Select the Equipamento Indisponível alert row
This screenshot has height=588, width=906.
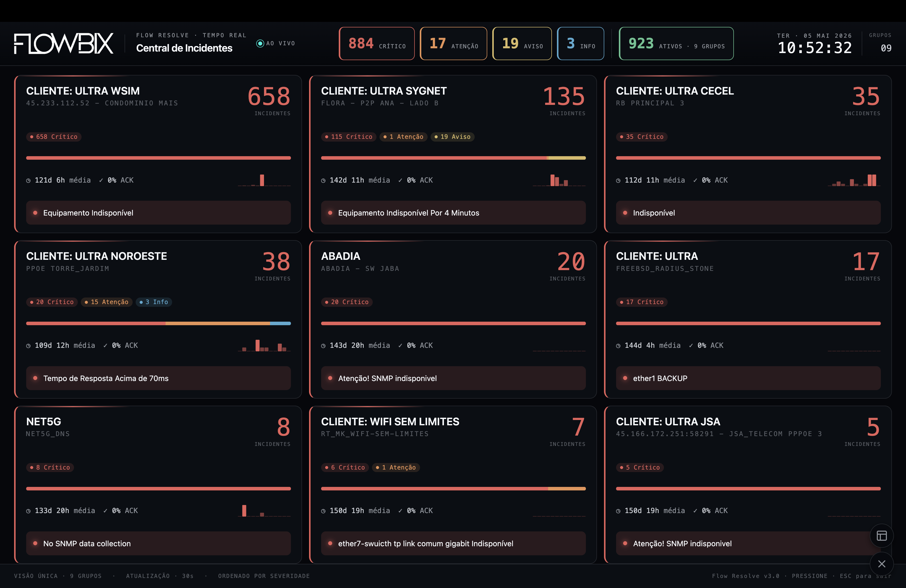point(158,213)
